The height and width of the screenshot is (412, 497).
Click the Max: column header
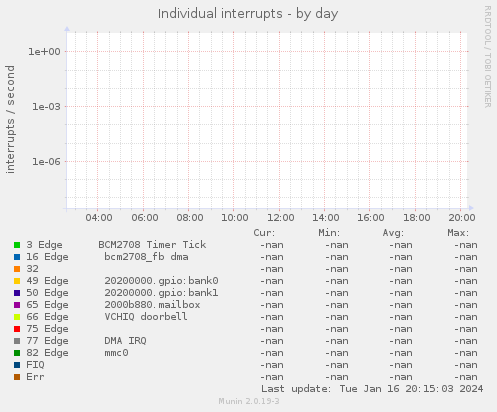point(458,233)
